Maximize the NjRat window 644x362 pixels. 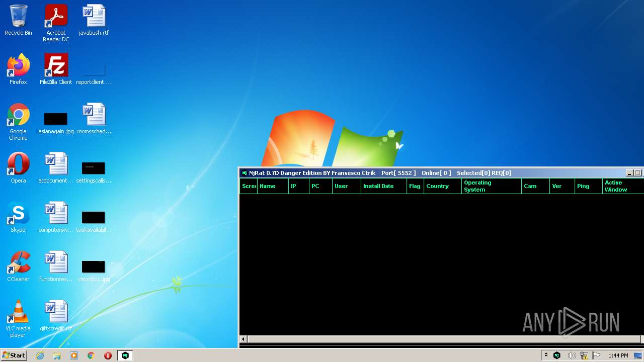637,173
